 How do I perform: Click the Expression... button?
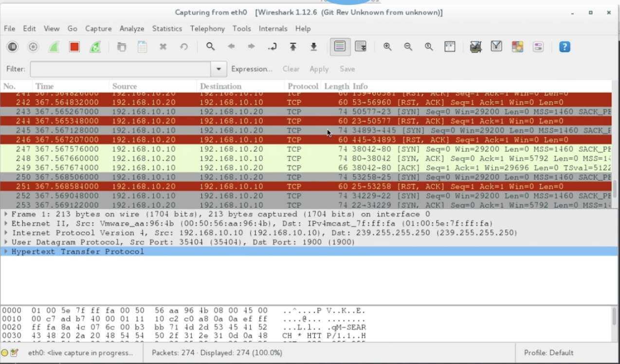click(x=252, y=69)
